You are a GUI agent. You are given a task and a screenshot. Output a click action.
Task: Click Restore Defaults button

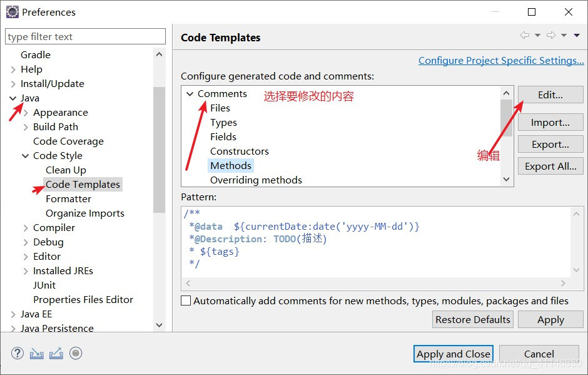tap(472, 319)
